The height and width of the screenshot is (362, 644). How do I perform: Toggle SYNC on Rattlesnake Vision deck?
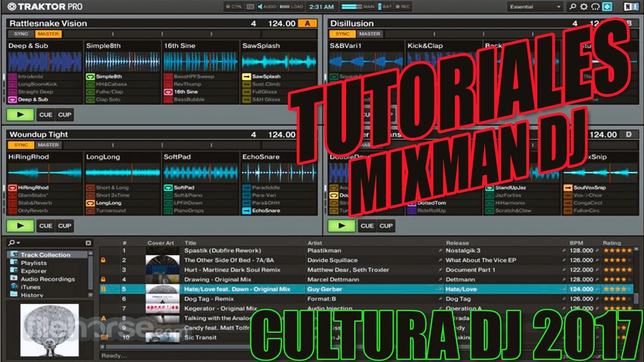coord(21,34)
